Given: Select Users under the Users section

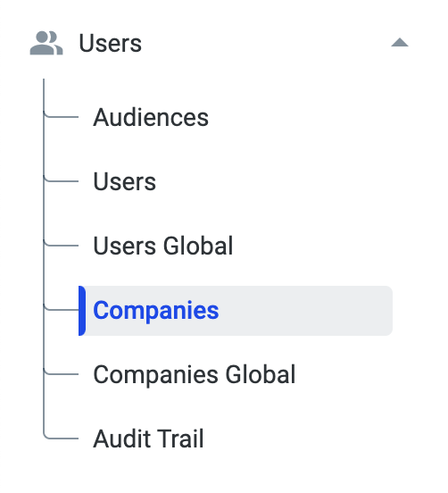Looking at the screenshot, I should point(124,181).
